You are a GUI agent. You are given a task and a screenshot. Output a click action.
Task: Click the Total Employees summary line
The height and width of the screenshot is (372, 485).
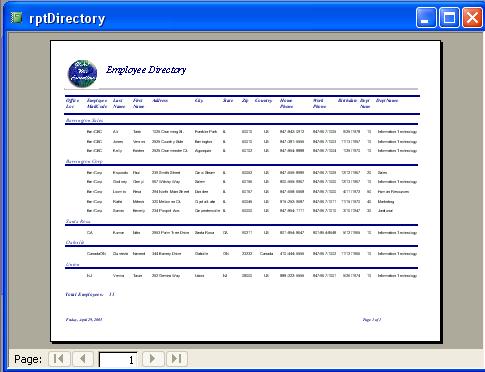(90, 294)
